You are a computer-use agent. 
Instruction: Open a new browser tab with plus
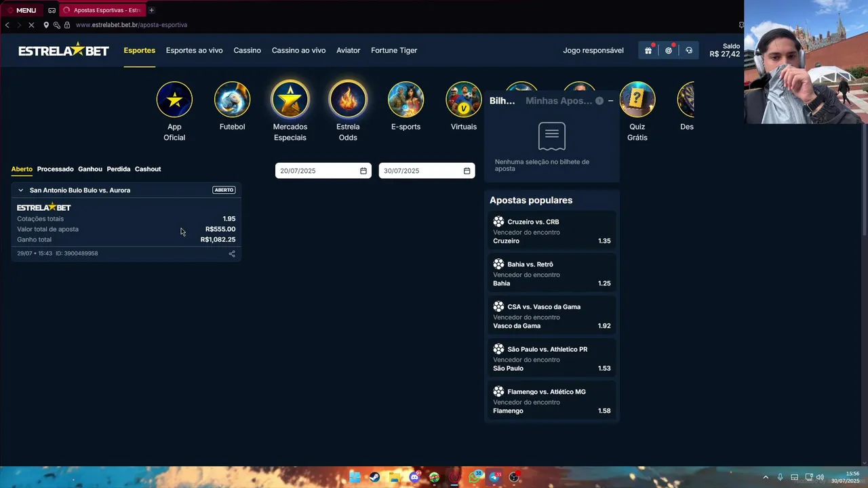click(x=151, y=10)
